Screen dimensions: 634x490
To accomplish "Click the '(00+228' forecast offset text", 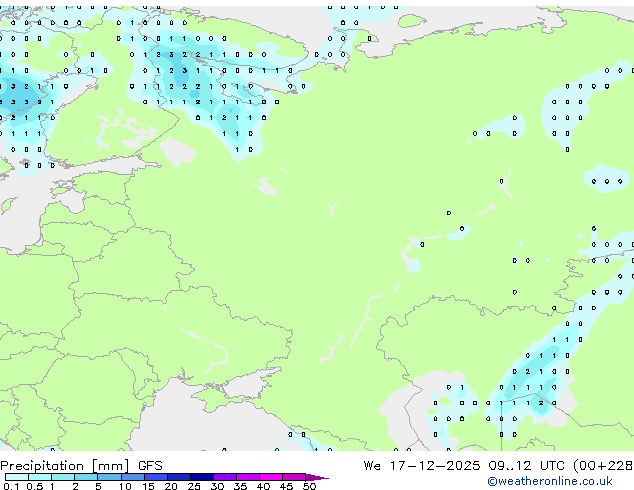I will pyautogui.click(x=602, y=466).
